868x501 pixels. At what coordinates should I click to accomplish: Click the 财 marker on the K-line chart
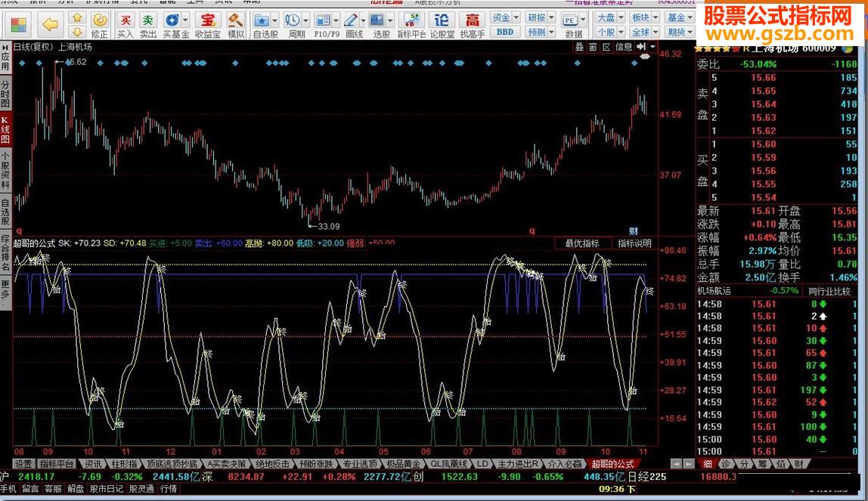[634, 231]
